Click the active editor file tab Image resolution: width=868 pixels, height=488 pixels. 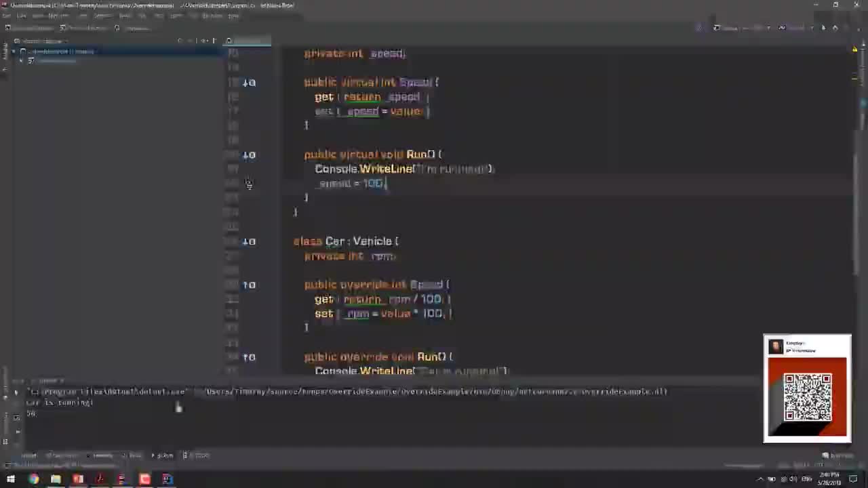pos(248,41)
